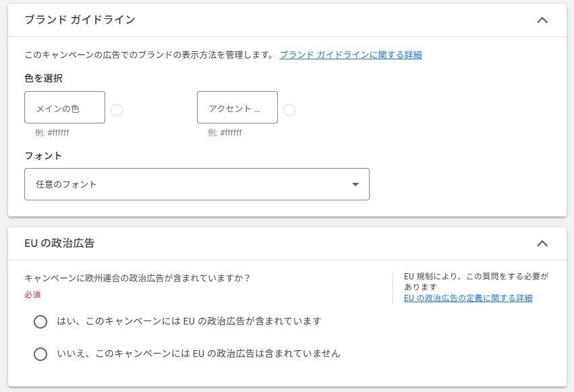Open the accent color swatch circle
574x392 pixels.
click(289, 110)
